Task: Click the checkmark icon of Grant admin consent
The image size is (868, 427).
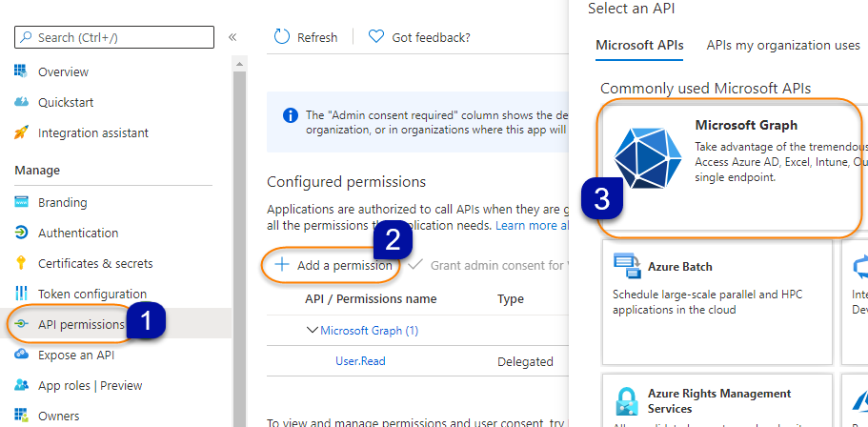Action: point(415,265)
